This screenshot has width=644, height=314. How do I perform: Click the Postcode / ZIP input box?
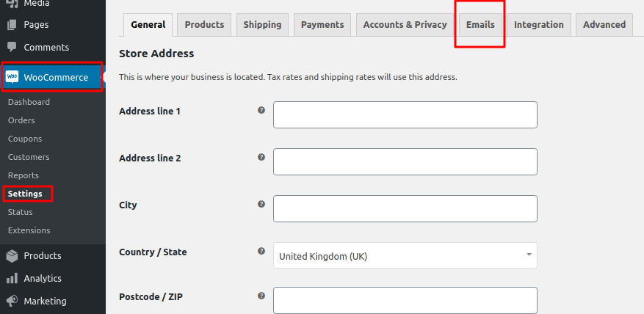tap(405, 300)
